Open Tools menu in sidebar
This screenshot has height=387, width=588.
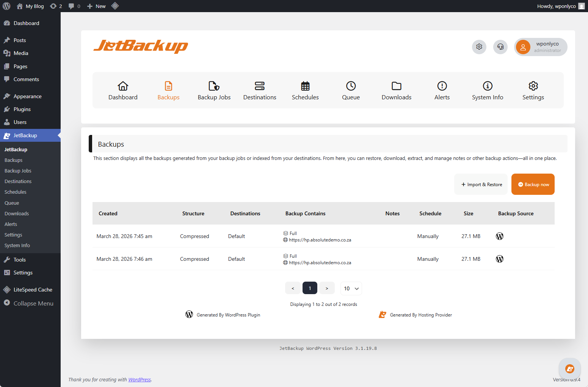30,260
